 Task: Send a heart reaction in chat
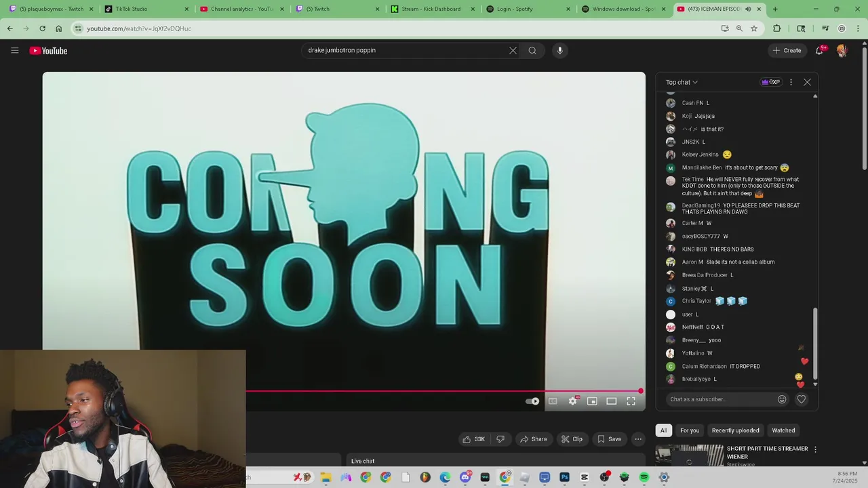(802, 399)
